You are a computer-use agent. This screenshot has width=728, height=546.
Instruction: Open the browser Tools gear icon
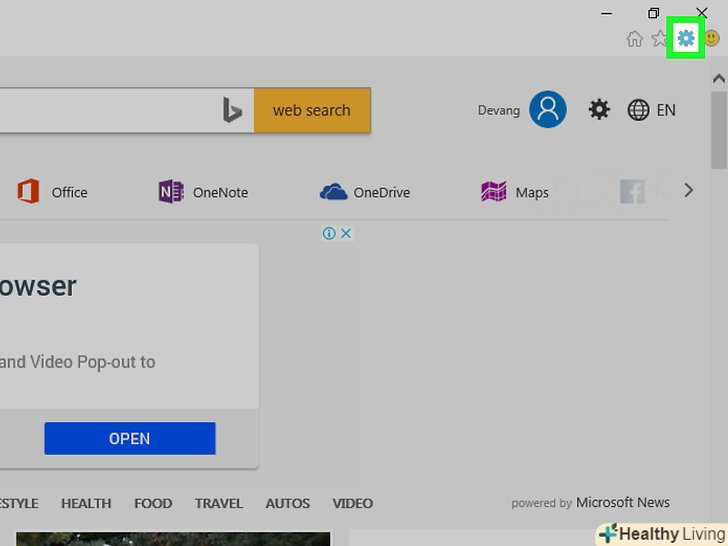coord(685,39)
